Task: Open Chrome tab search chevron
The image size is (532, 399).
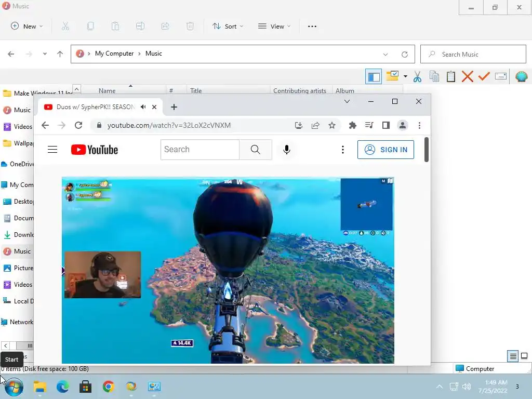Action: pos(347,101)
